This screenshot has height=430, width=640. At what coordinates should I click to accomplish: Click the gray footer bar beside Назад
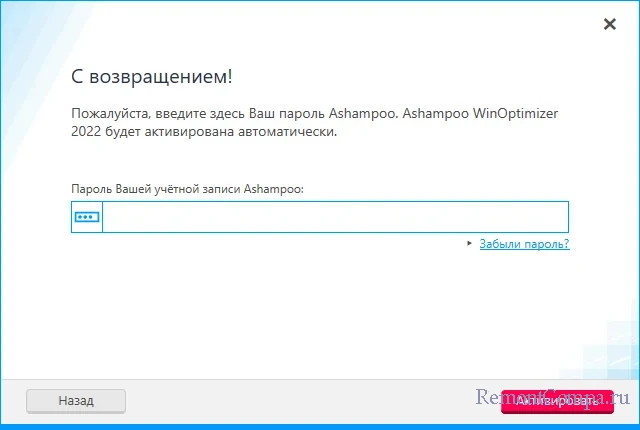pyautogui.click(x=300, y=401)
